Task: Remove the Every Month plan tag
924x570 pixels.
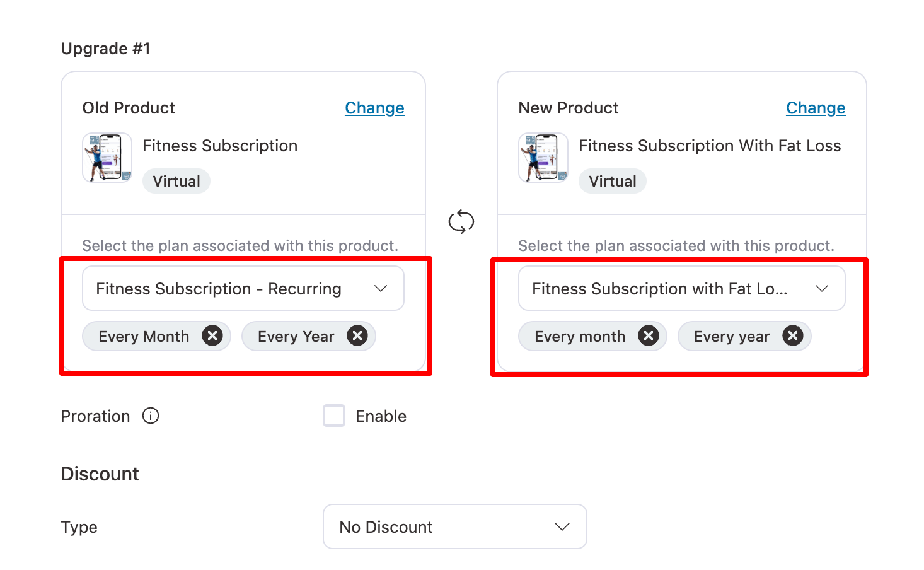Action: 212,336
